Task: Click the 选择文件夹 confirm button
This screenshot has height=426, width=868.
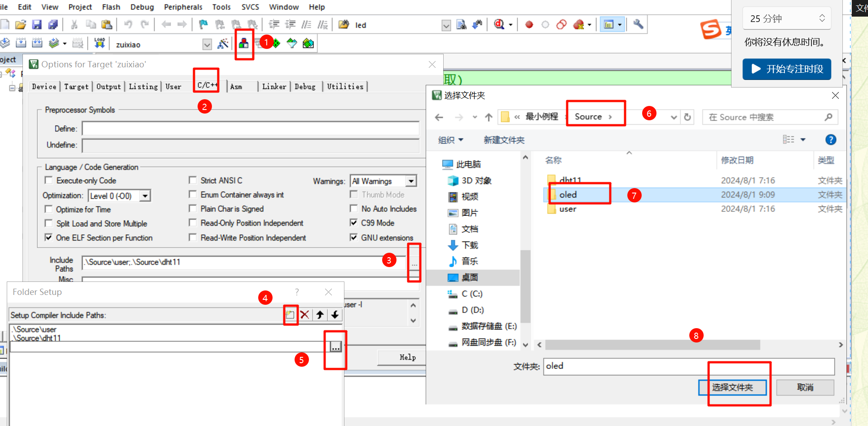Action: click(x=732, y=387)
